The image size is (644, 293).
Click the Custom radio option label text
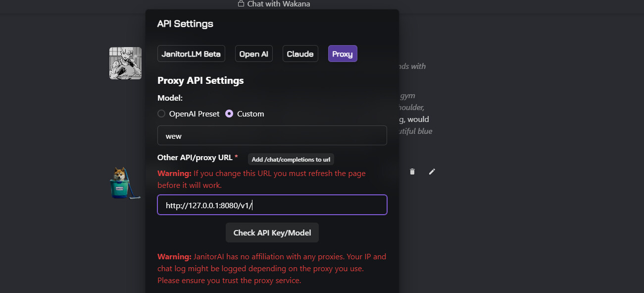click(x=250, y=114)
